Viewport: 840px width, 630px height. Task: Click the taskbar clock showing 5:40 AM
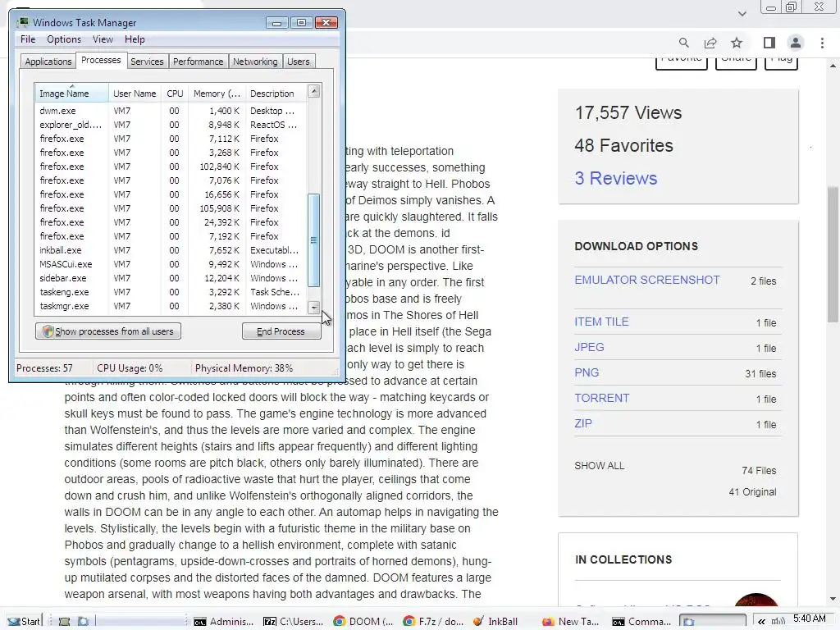[810, 619]
